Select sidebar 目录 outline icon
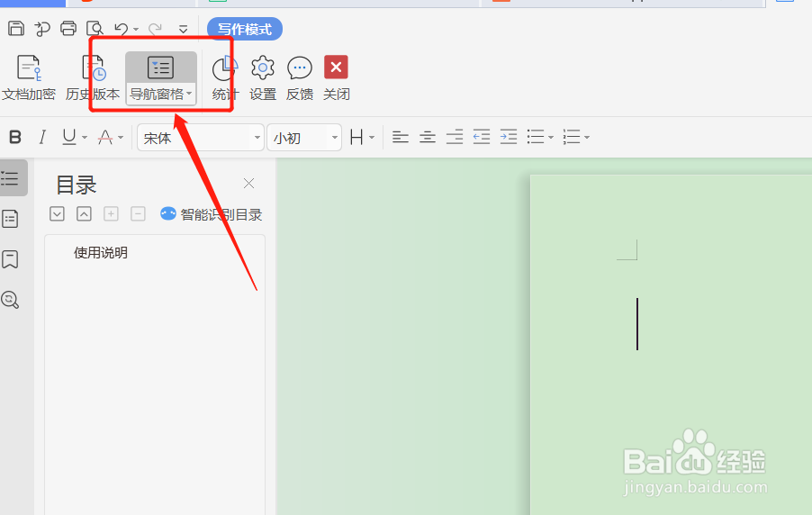 point(13,177)
